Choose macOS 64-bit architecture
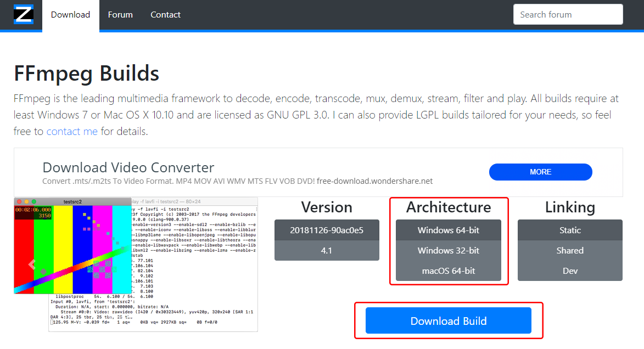 pos(449,271)
